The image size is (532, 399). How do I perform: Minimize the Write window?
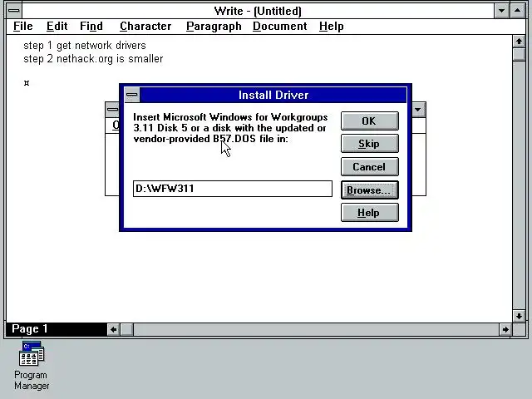click(x=501, y=11)
